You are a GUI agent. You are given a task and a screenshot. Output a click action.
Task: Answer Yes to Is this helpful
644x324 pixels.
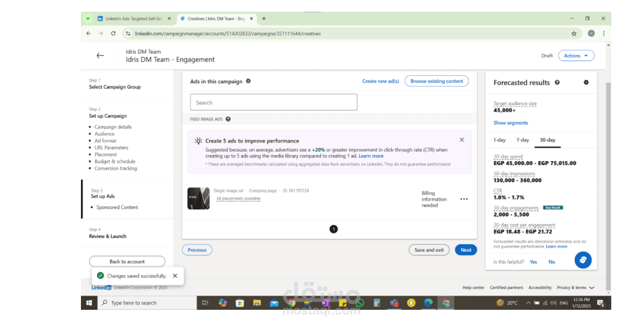click(533, 262)
